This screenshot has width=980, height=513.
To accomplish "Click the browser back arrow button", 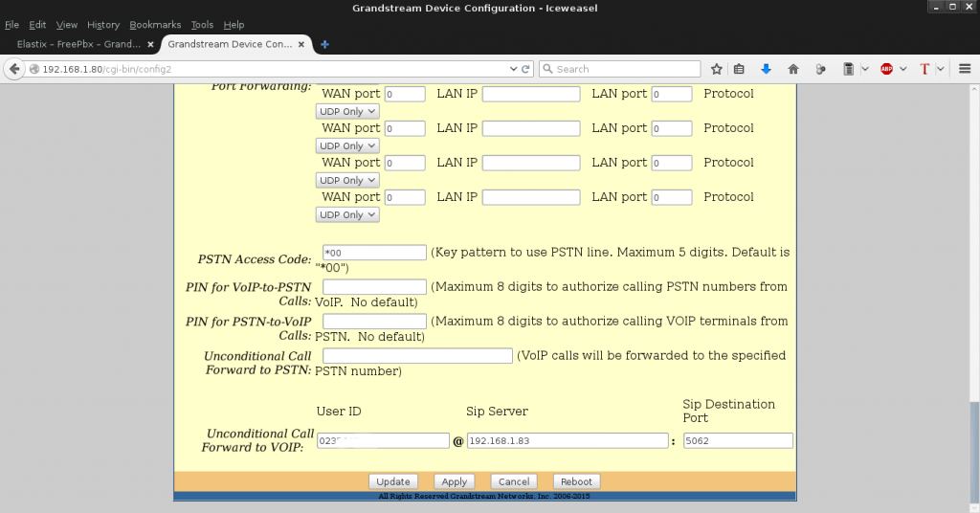I will 14,69.
